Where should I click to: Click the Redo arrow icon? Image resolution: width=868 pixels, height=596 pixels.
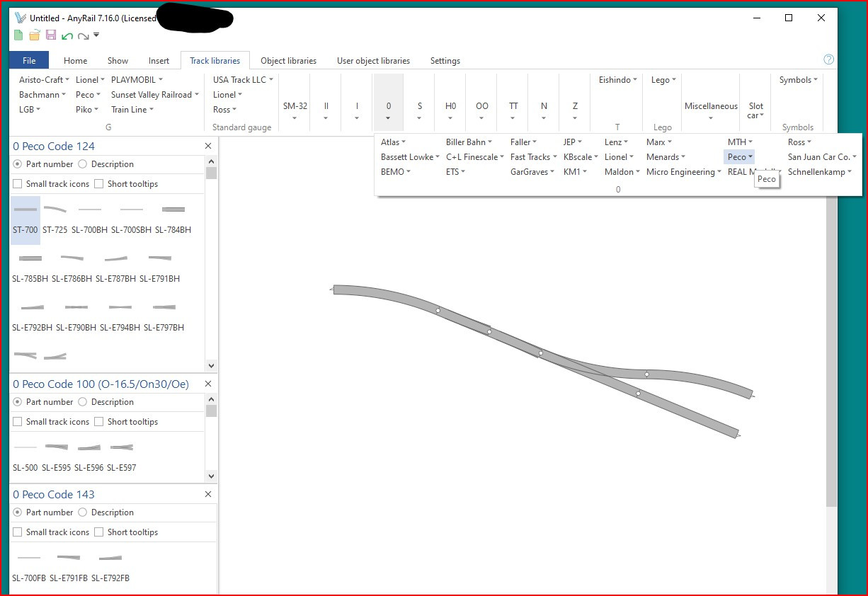click(84, 36)
